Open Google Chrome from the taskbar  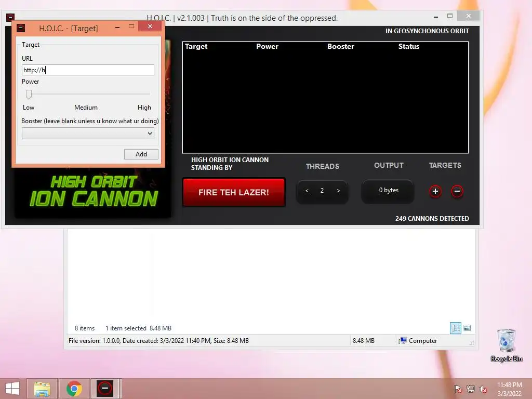74,389
